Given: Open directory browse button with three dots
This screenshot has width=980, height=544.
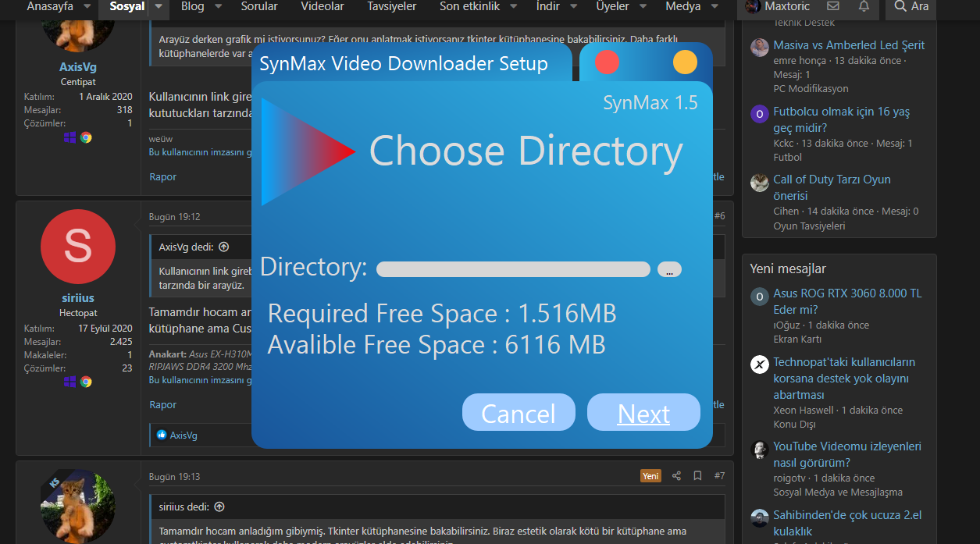Looking at the screenshot, I should pyautogui.click(x=669, y=269).
